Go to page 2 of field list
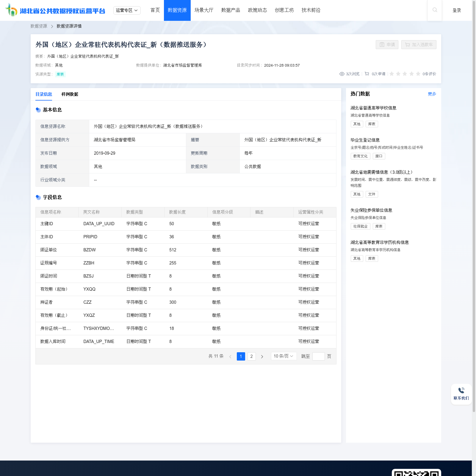The width and height of the screenshot is (476, 476). 251,356
